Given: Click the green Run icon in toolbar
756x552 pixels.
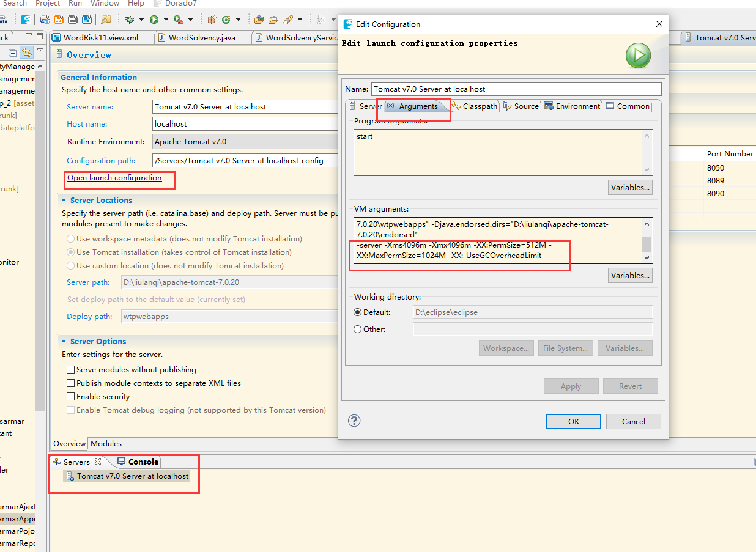Looking at the screenshot, I should [x=154, y=20].
